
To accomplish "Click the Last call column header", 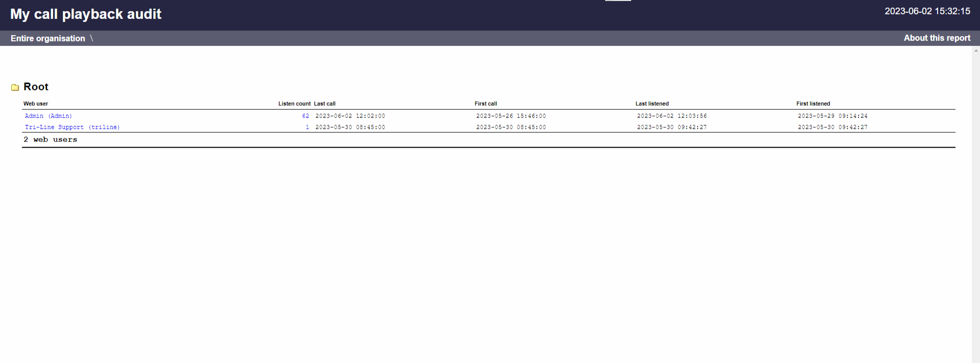I will tap(325, 104).
